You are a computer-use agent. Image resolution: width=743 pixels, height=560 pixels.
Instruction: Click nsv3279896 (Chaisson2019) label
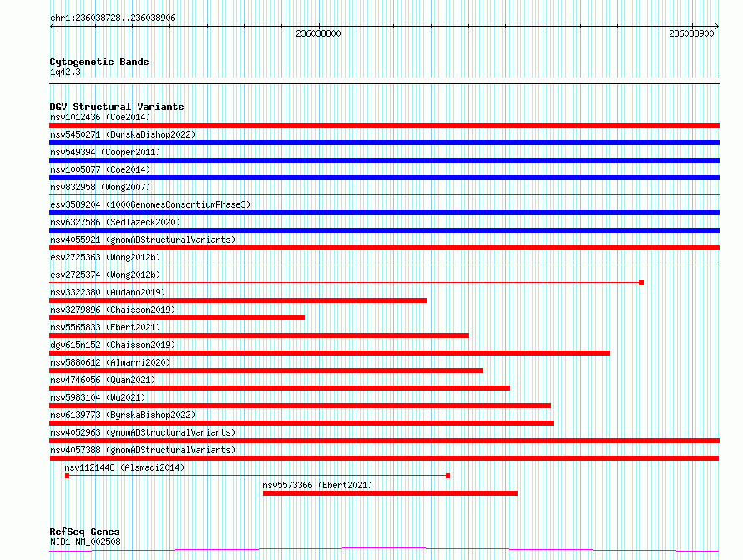tap(113, 310)
